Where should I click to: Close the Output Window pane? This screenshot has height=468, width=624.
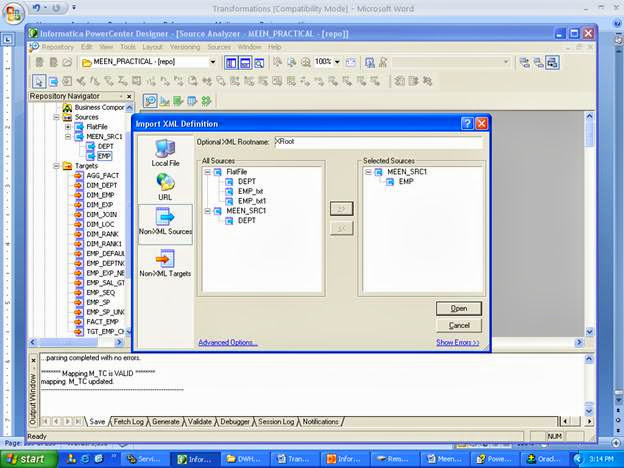(x=33, y=361)
